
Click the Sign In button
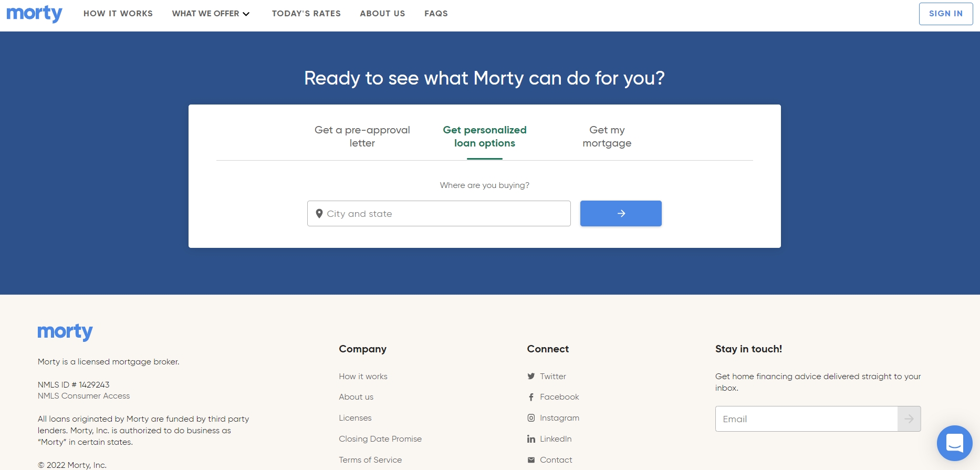pos(946,14)
